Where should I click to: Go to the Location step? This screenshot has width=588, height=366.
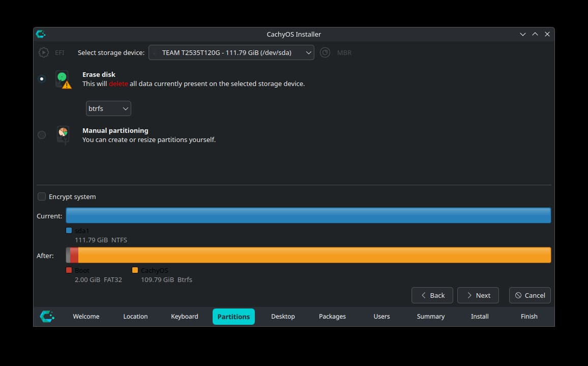135,317
